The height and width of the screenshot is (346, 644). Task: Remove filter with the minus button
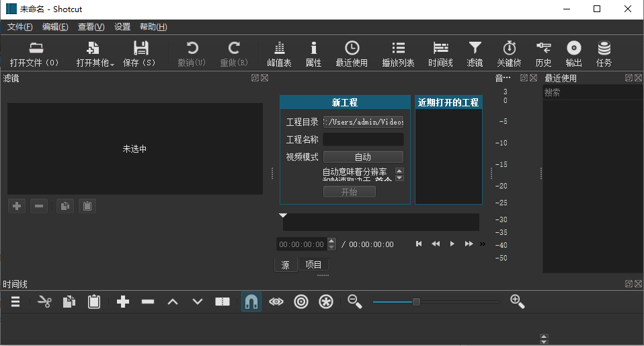(39, 206)
